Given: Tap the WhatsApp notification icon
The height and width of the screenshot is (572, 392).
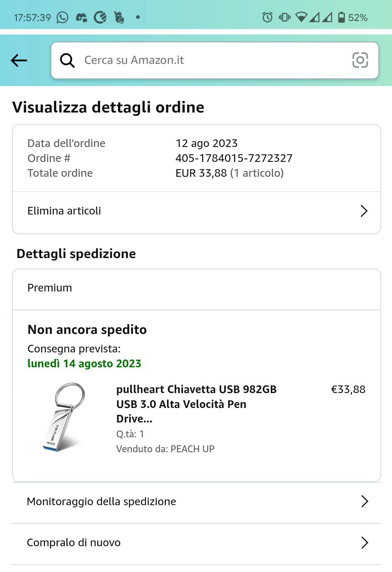Looking at the screenshot, I should tap(62, 17).
